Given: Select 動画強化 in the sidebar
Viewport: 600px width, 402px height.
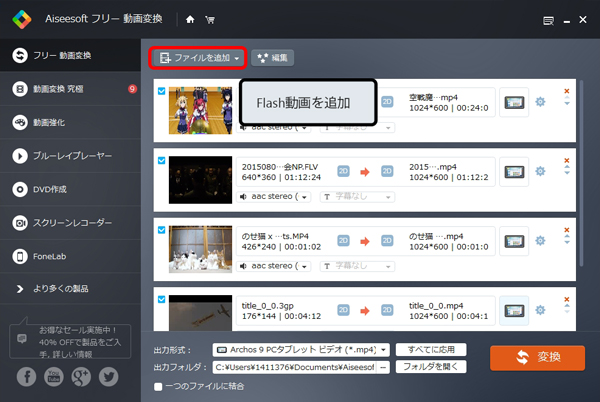Looking at the screenshot, I should [x=70, y=122].
